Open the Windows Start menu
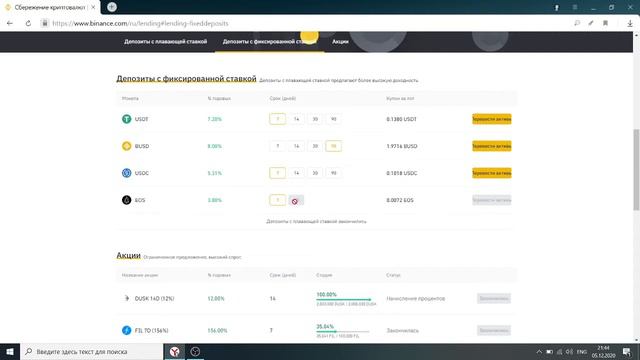The height and width of the screenshot is (360, 640). click(10, 351)
